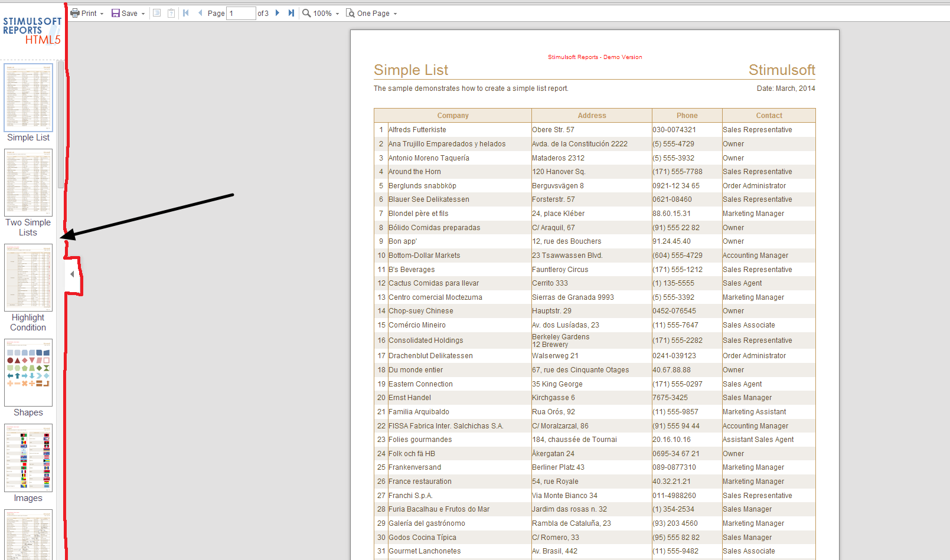Screen dimensions: 950x560
Task: Click phone number '030-0074321'
Action: coord(674,130)
